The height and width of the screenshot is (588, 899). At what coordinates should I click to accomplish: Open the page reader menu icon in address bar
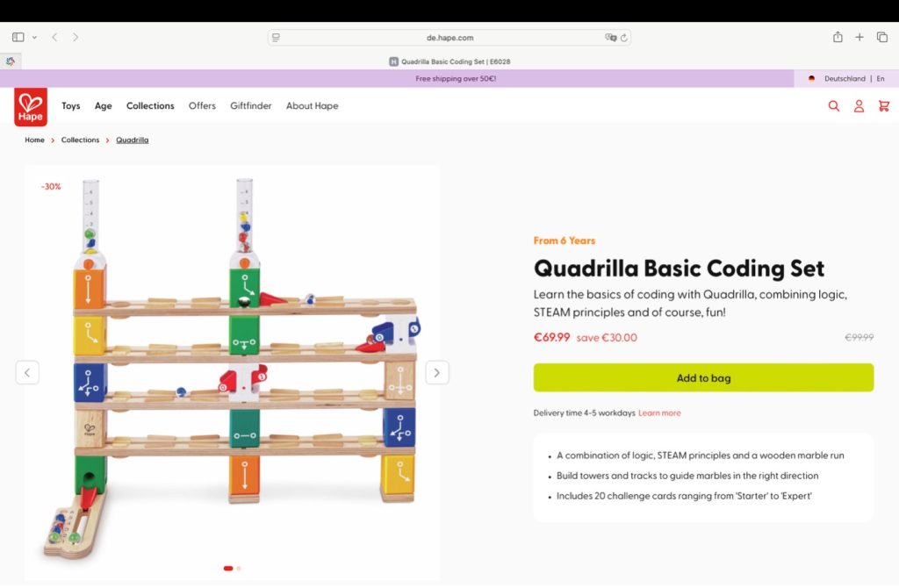click(x=276, y=37)
